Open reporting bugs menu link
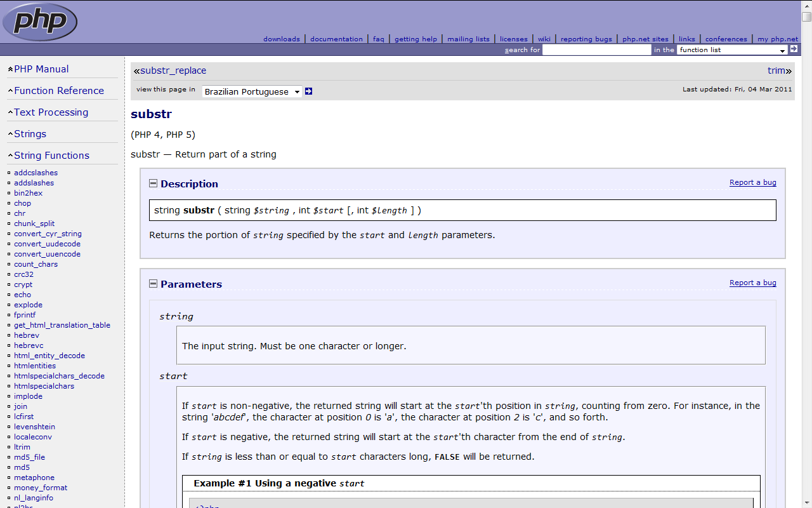 (x=586, y=39)
